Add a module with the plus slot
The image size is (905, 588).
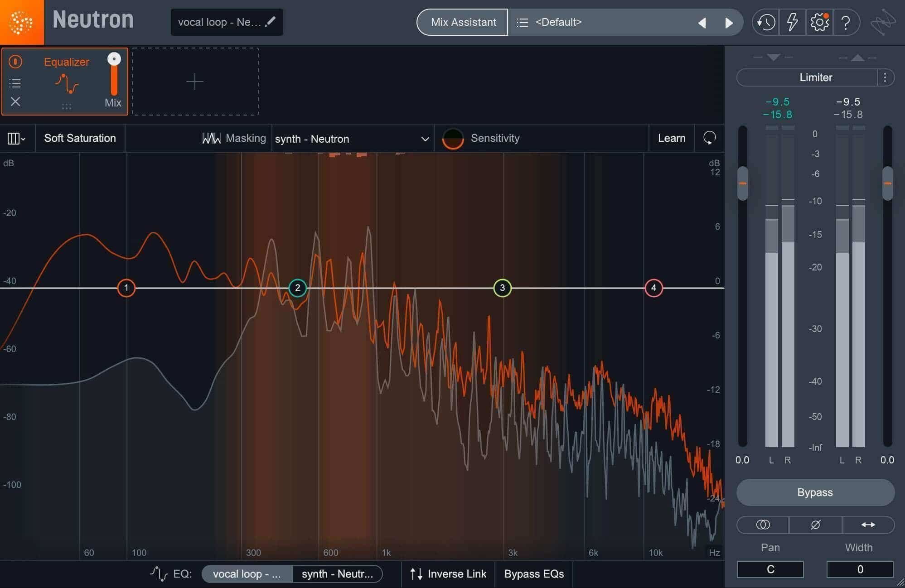tap(195, 82)
